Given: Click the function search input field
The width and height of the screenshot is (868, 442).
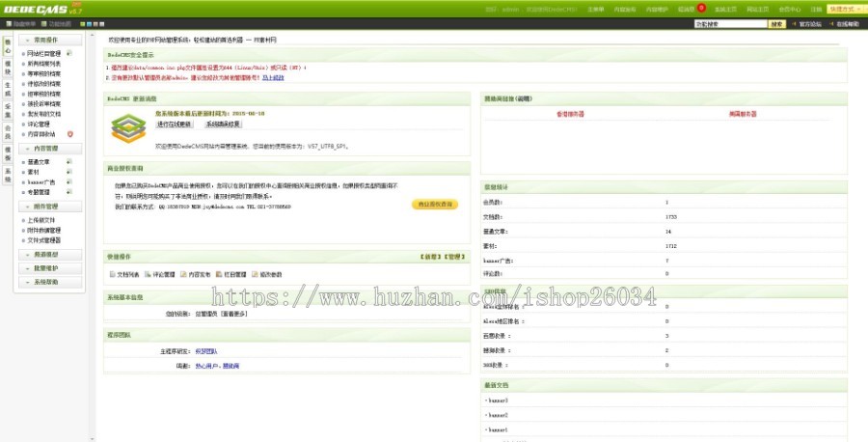Looking at the screenshot, I should [730, 23].
